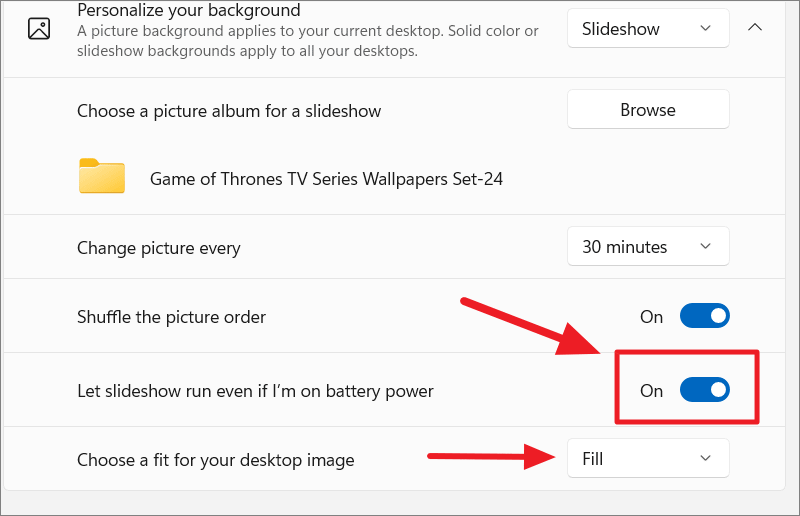Open the Slideshow background type dropdown
This screenshot has width=800, height=516.
pos(648,29)
